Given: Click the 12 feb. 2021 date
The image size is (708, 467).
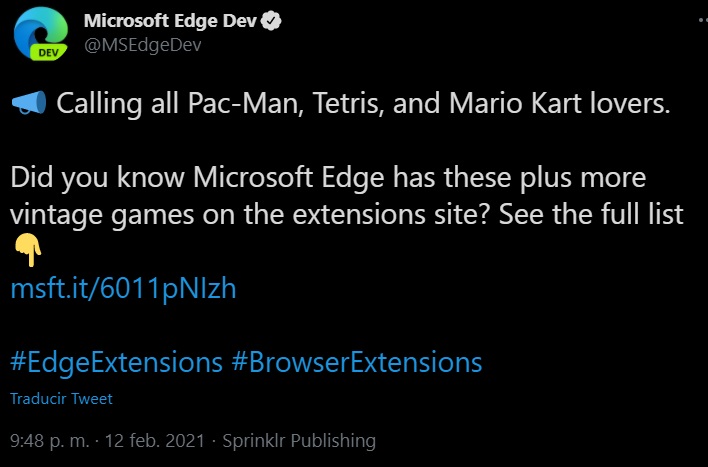Looking at the screenshot, I should pos(154,440).
